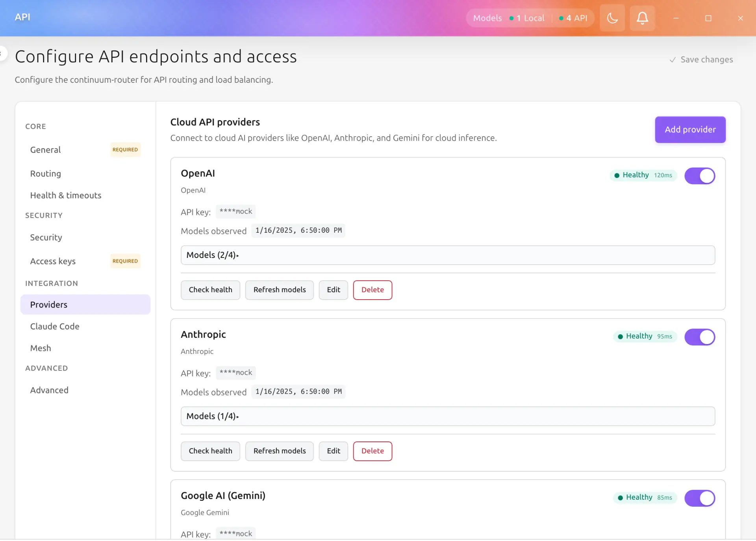
Task: Click the Anthropic models observed timestamp
Action: (x=298, y=391)
